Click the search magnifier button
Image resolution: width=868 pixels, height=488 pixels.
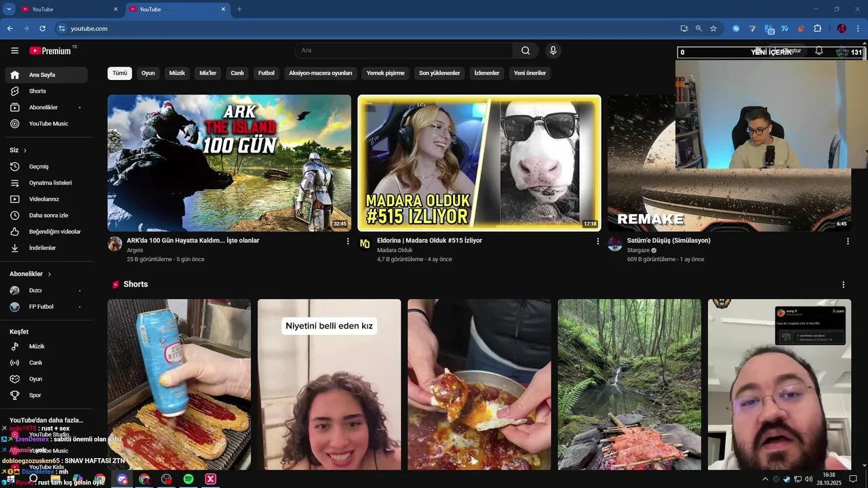tap(526, 51)
